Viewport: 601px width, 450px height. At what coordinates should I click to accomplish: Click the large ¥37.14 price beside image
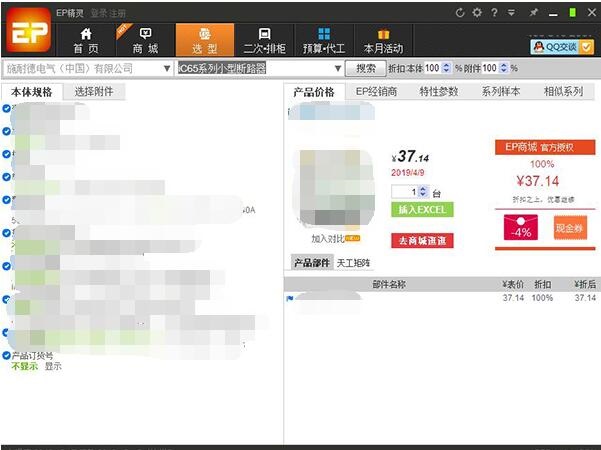coord(410,156)
